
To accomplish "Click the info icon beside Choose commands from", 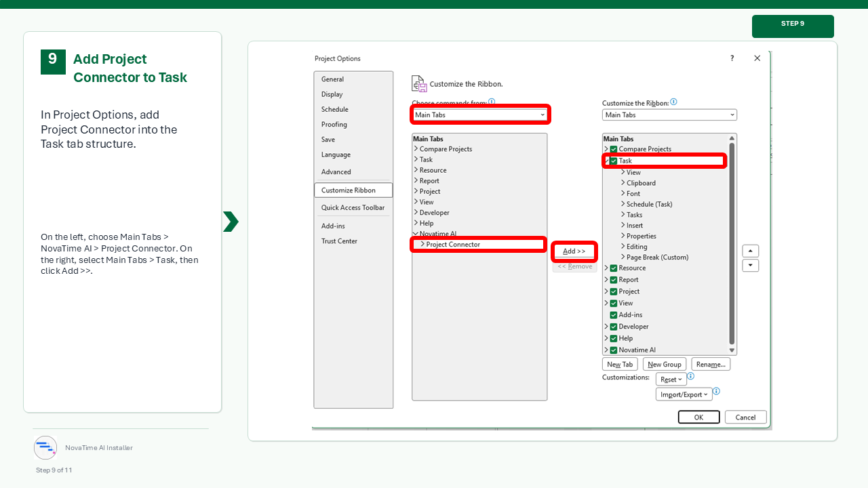I will (492, 102).
